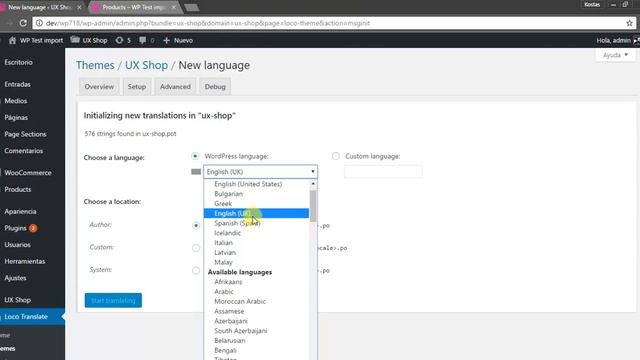Pick Italian in the dropdown
This screenshot has height=360, width=640.
(256, 243)
